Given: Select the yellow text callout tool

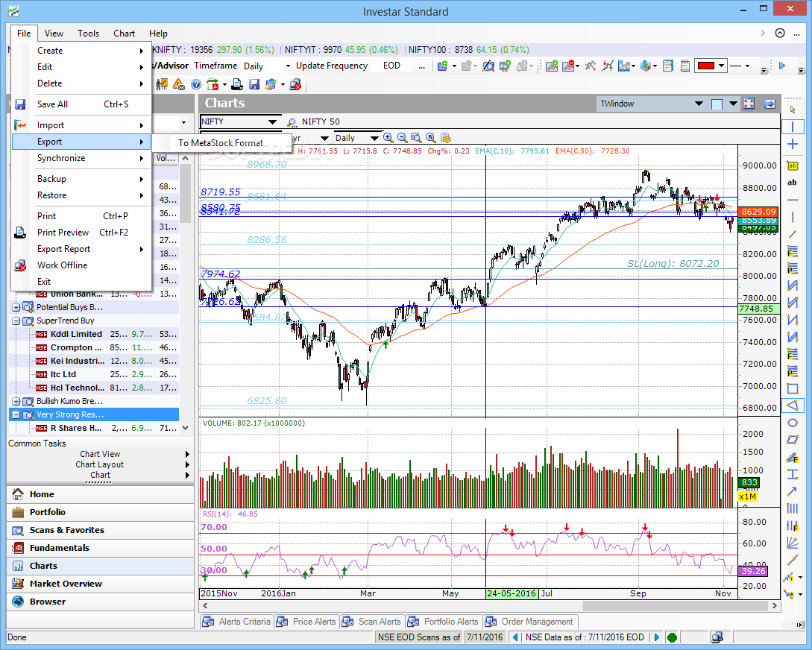Looking at the screenshot, I should point(793,166).
